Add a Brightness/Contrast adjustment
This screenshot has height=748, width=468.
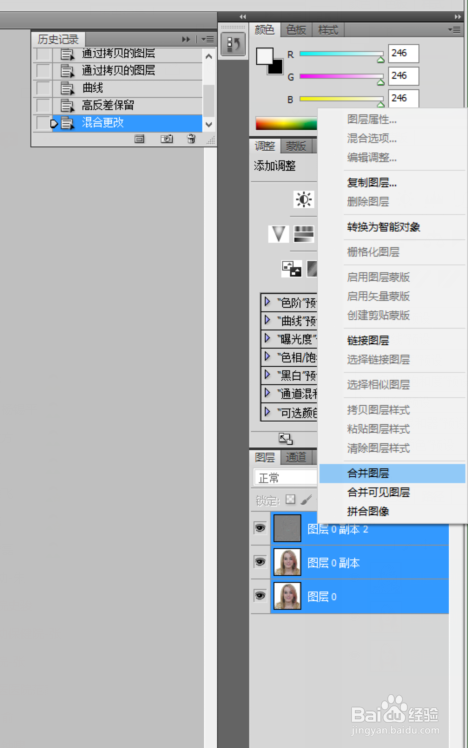[304, 199]
